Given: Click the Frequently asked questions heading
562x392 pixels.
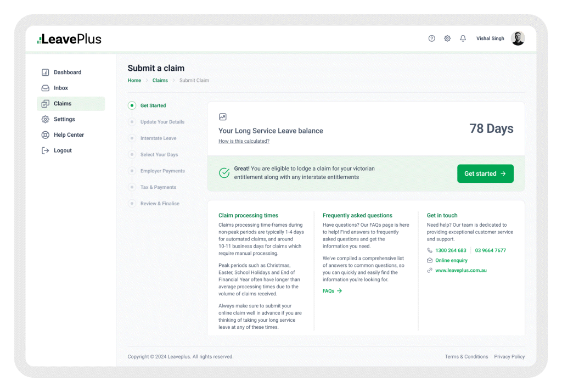Looking at the screenshot, I should coord(357,216).
